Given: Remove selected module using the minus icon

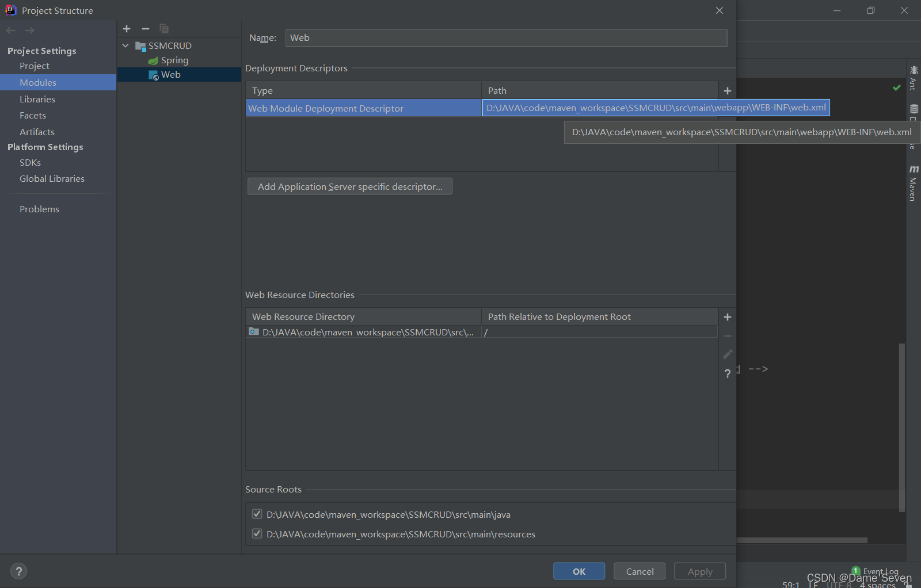Looking at the screenshot, I should [x=146, y=29].
